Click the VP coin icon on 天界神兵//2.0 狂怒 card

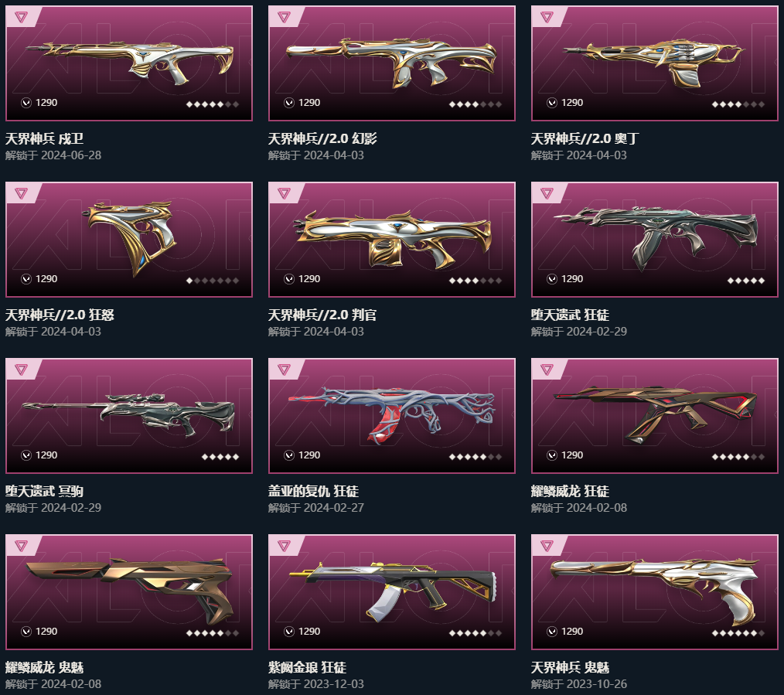coord(26,279)
